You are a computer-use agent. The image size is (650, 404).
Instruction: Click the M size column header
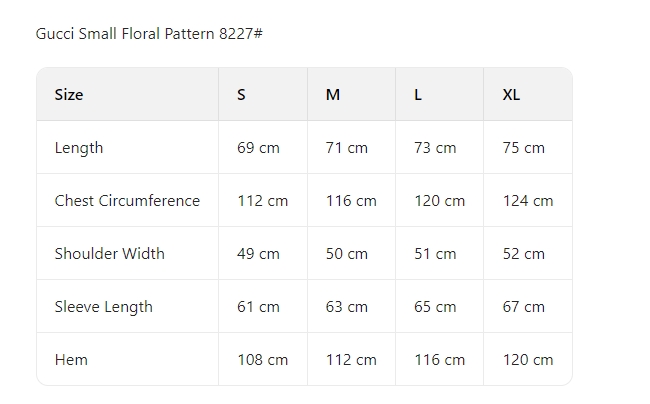333,95
